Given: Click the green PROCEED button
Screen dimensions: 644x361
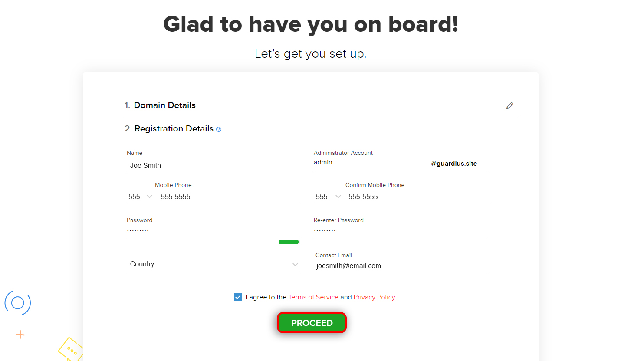Looking at the screenshot, I should [x=312, y=323].
